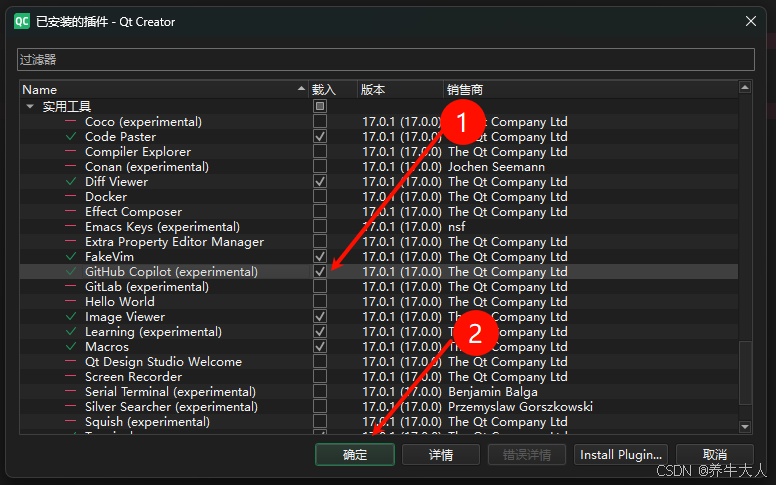776x485 pixels.
Task: Select the Emacs Keys (experimental) row
Action: 379,227
